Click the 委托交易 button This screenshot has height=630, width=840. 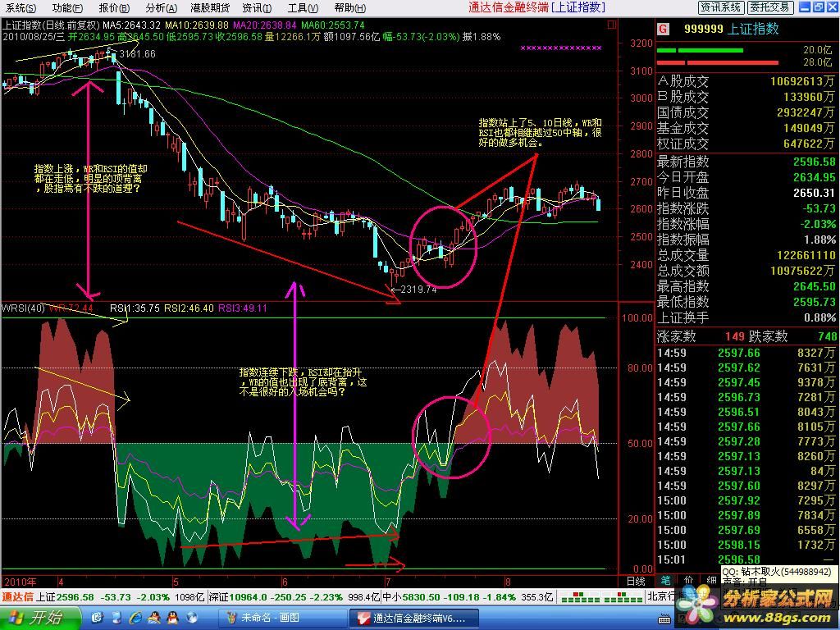pyautogui.click(x=769, y=7)
